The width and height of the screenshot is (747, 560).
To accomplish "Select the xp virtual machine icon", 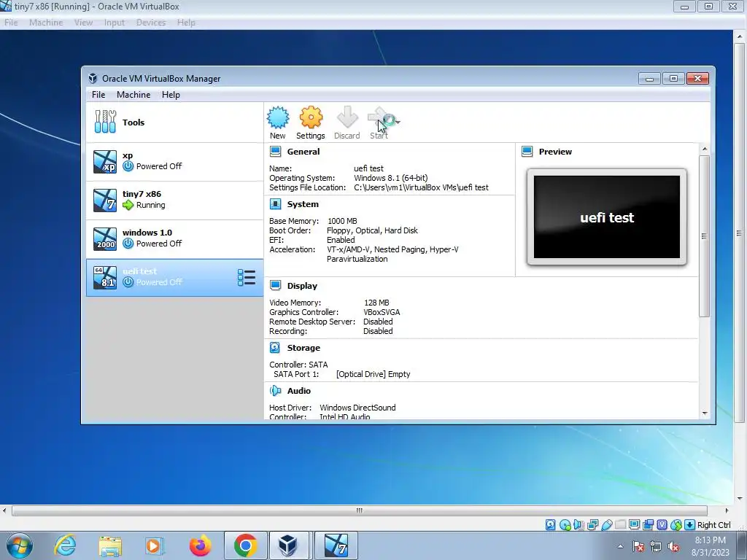I will pos(105,161).
